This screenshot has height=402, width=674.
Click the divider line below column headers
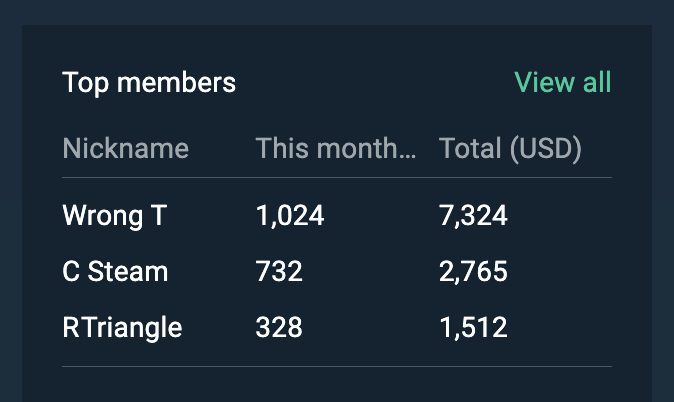(337, 177)
